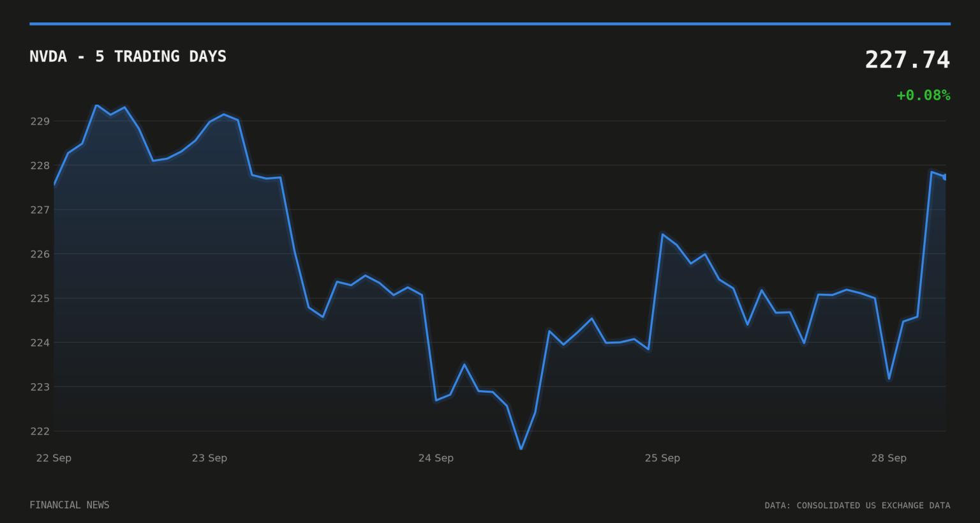Select the 227.74 price value
The height and width of the screenshot is (523, 980).
pos(907,60)
